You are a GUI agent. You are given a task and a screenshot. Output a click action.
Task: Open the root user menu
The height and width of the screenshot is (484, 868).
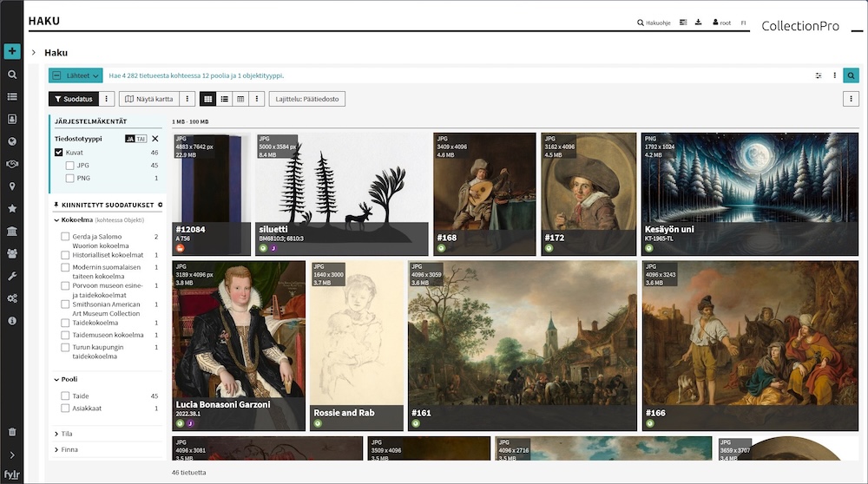pyautogui.click(x=722, y=23)
